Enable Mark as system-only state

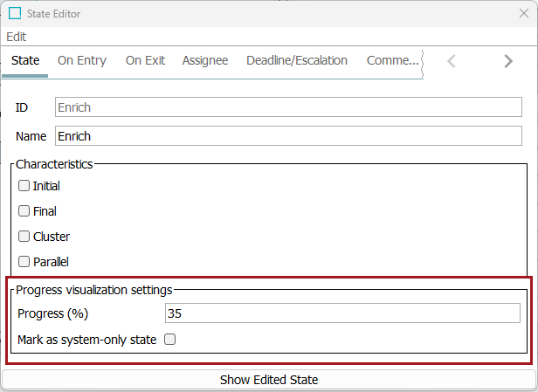pos(170,340)
